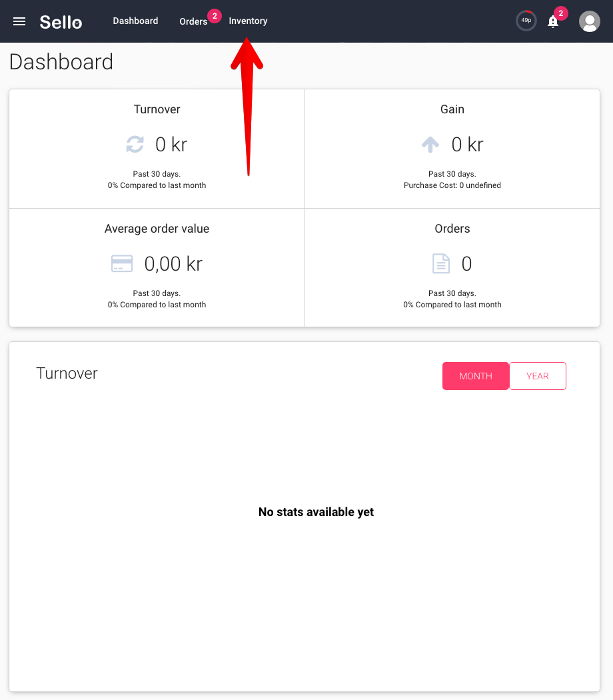Click the Turnover refresh arrows icon
The height and width of the screenshot is (700, 613).
135,144
